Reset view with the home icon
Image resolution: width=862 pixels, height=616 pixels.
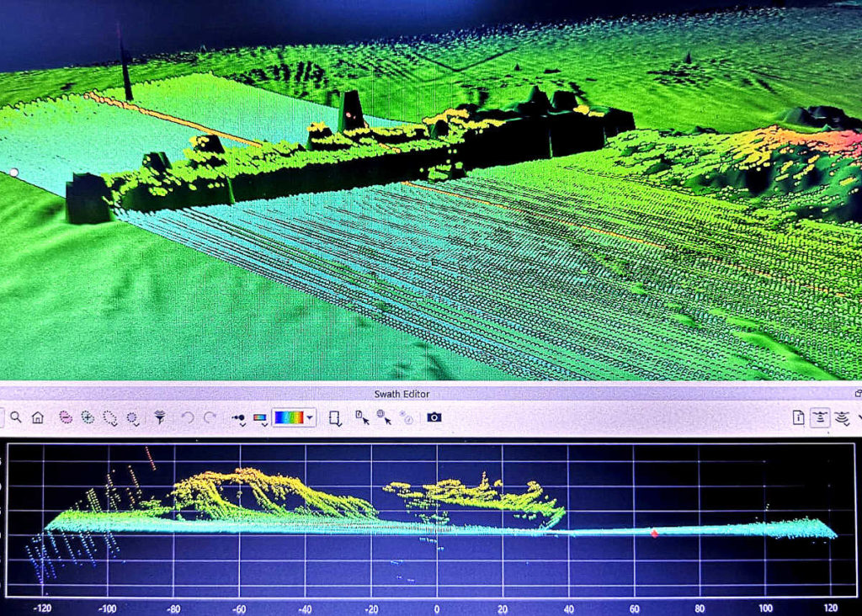(x=38, y=417)
